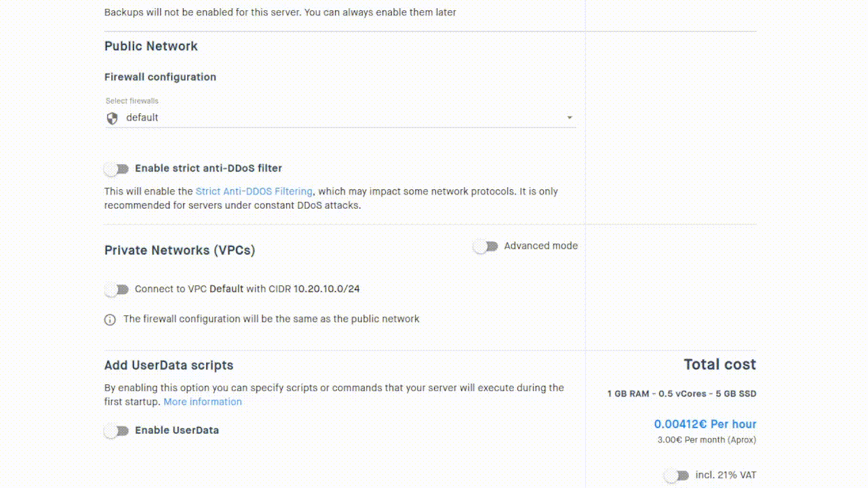This screenshot has width=868, height=488.
Task: Follow the More information link
Action: 203,402
